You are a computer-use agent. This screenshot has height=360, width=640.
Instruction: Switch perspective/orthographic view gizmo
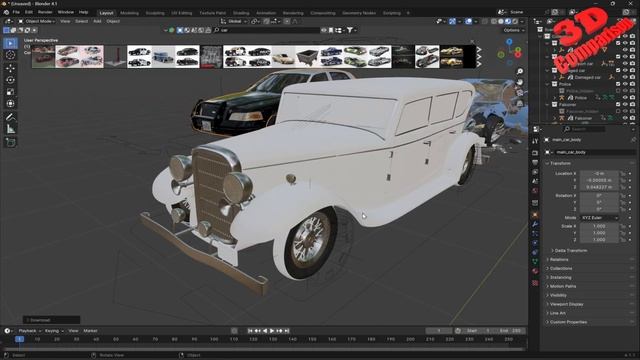(x=520, y=104)
